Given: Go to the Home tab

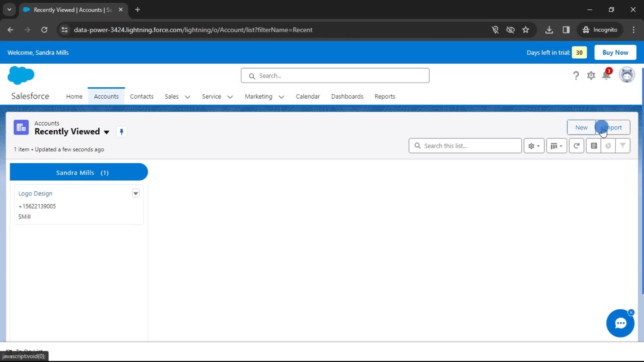Looking at the screenshot, I should tap(74, 97).
